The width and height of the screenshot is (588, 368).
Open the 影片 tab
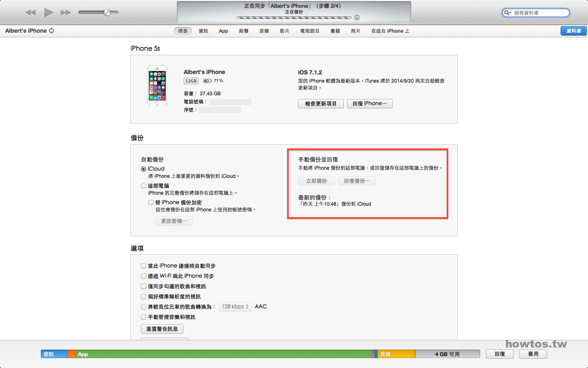(285, 31)
